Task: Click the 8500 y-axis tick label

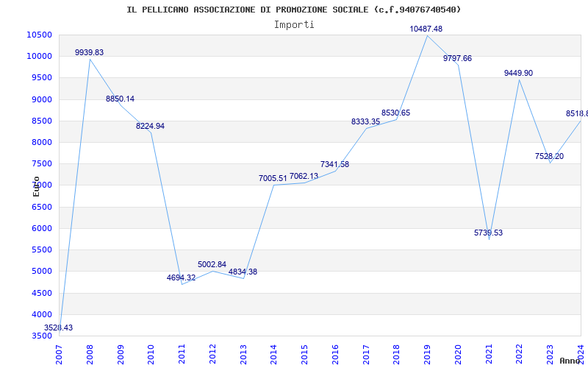Action: 41,121
